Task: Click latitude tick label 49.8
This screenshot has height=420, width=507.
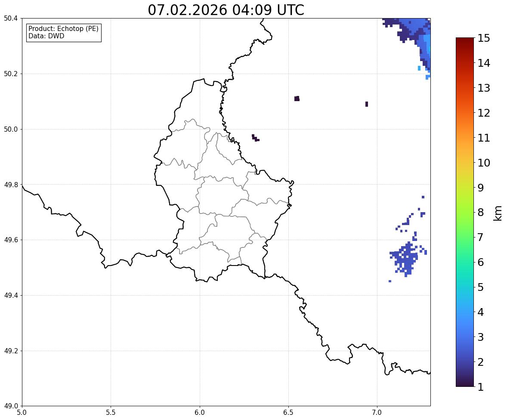Action: click(11, 185)
